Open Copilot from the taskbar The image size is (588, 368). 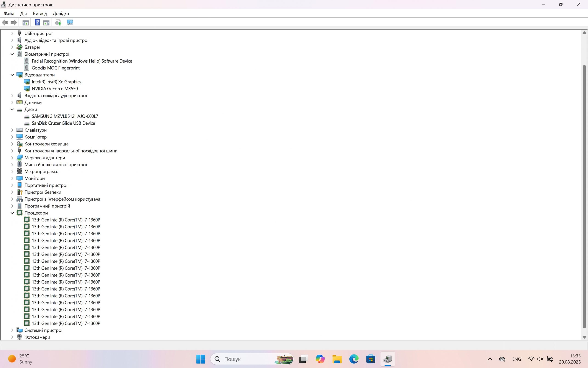coord(320,359)
